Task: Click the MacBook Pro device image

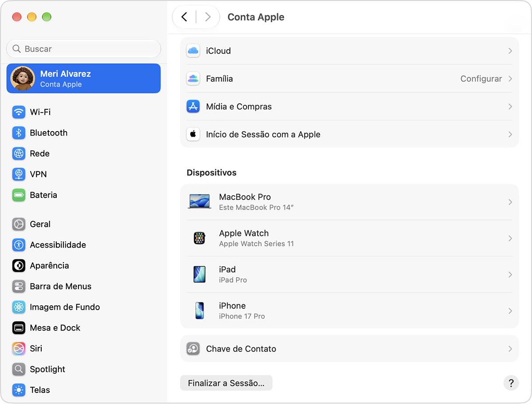Action: click(x=199, y=202)
